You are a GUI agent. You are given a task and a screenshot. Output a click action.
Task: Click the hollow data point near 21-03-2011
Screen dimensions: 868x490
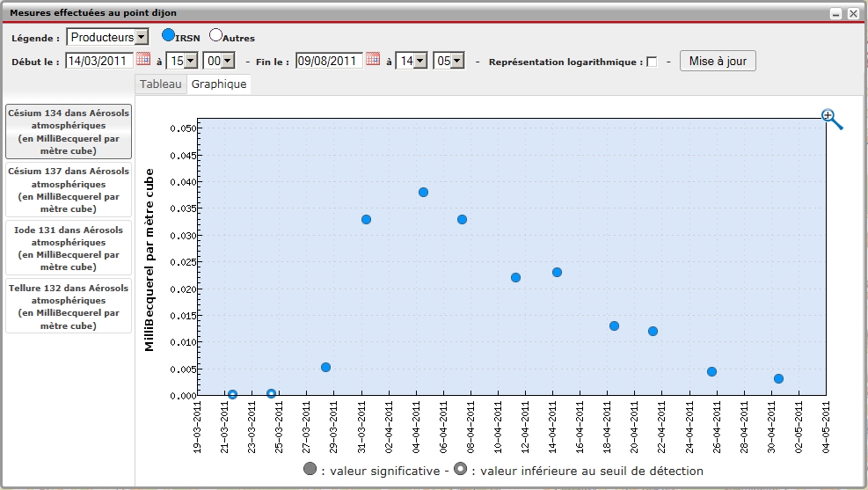232,394
